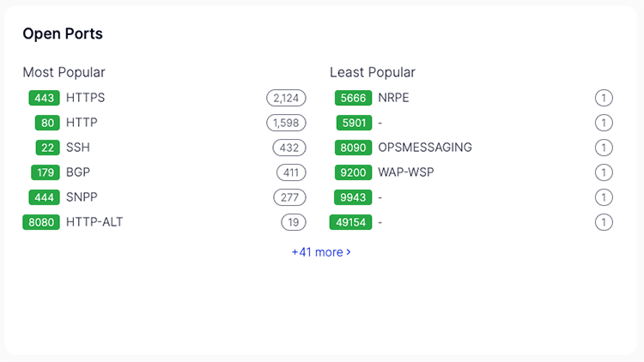Click the 19 count pill for HTTP-ALT

coord(294,222)
